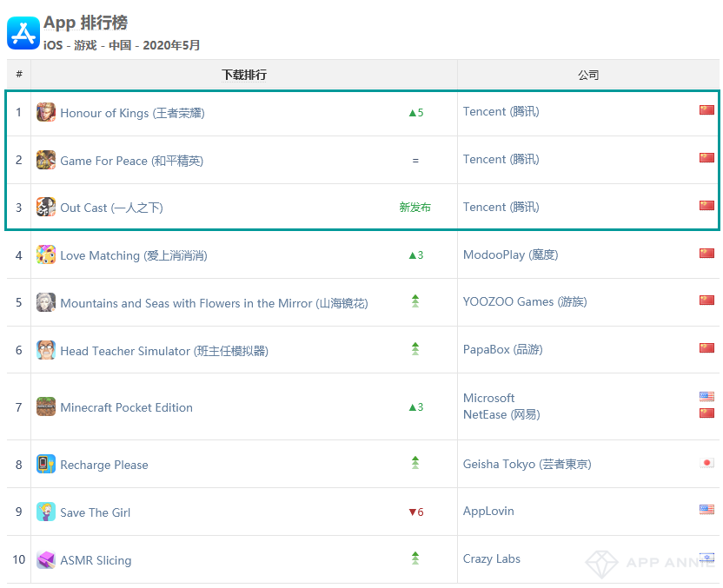Click the Recharge Please game icon
Viewport: 723px width, 588px height.
click(46, 464)
